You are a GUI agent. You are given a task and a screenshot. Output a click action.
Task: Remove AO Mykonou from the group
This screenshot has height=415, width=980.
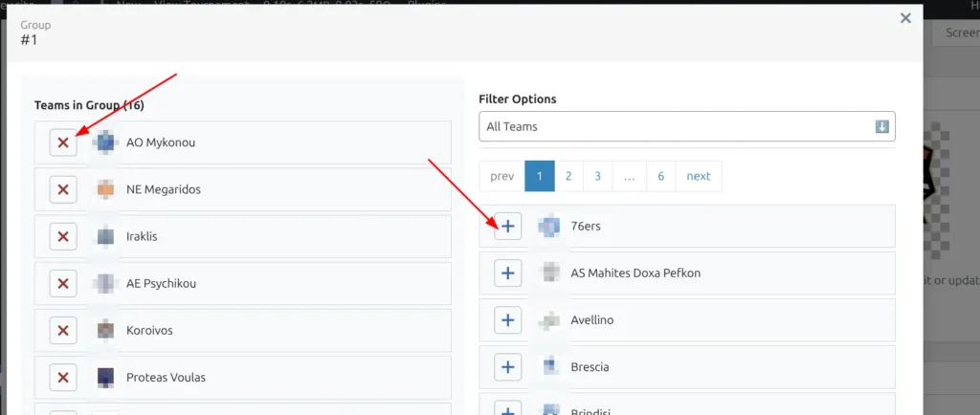(x=63, y=142)
